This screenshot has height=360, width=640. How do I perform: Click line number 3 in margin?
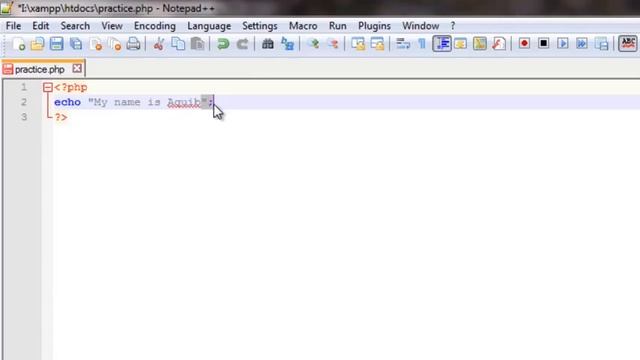click(x=24, y=117)
